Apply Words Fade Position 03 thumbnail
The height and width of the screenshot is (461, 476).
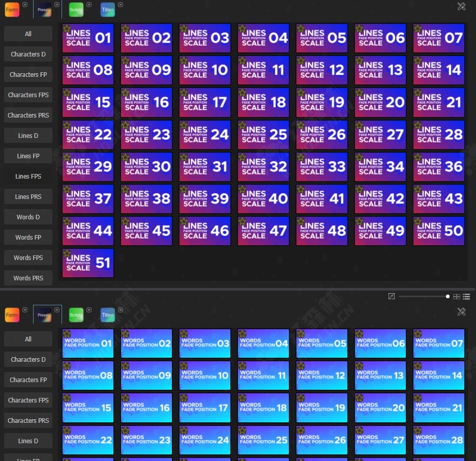tap(205, 343)
